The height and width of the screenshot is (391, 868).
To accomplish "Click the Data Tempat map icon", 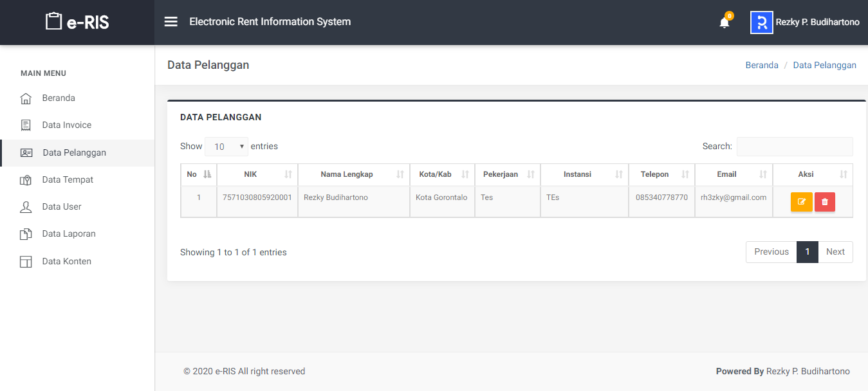I will 26,180.
